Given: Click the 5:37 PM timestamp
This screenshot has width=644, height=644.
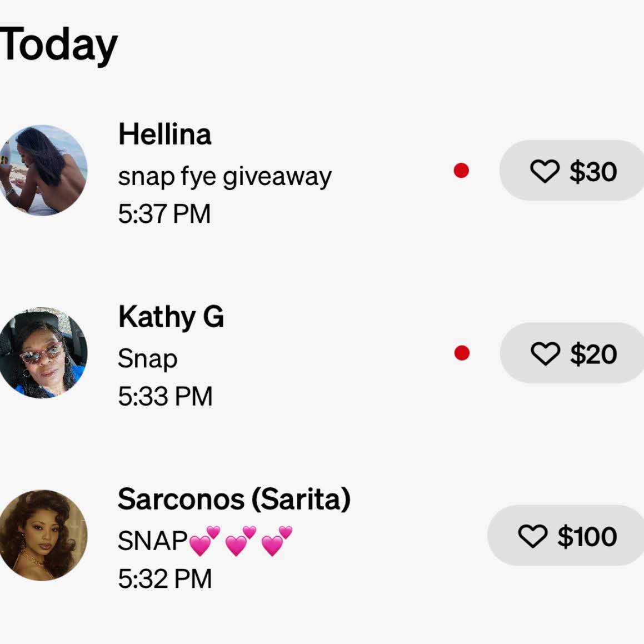Looking at the screenshot, I should 164,214.
